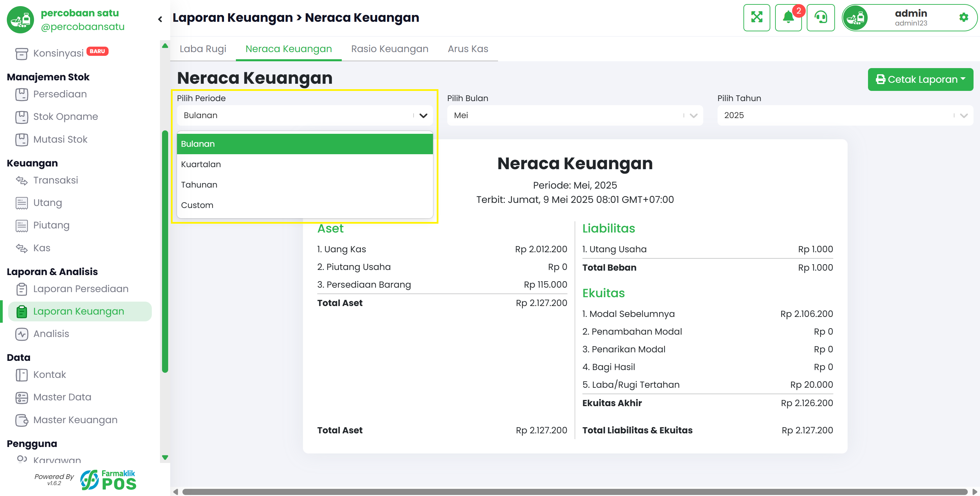
Task: Click the Kas arrows icon
Action: [21, 248]
